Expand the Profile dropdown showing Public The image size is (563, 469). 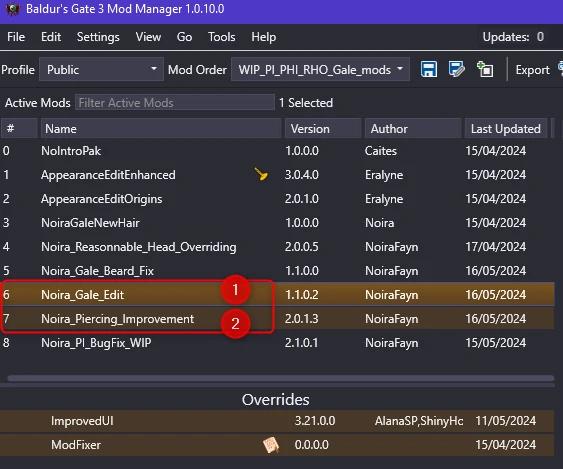[x=101, y=69]
